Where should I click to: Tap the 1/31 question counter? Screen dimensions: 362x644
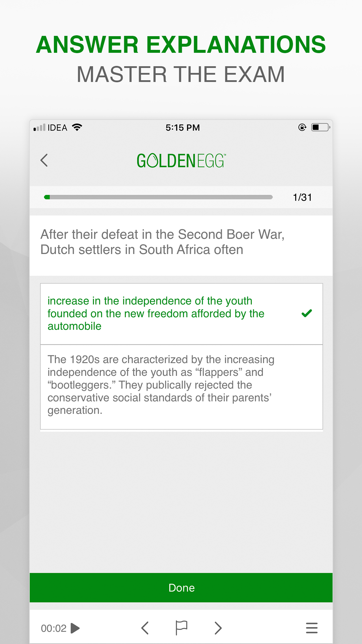[302, 197]
